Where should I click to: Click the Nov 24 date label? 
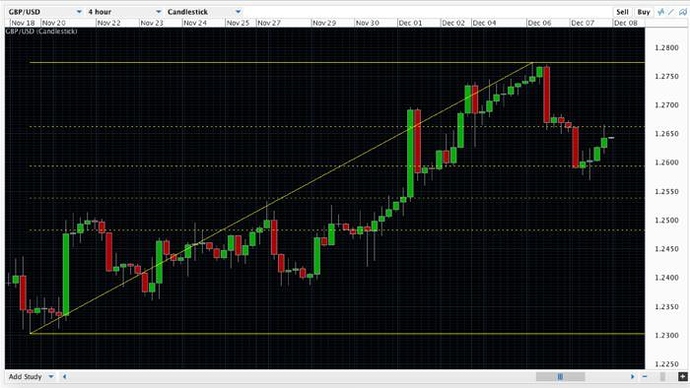click(195, 23)
